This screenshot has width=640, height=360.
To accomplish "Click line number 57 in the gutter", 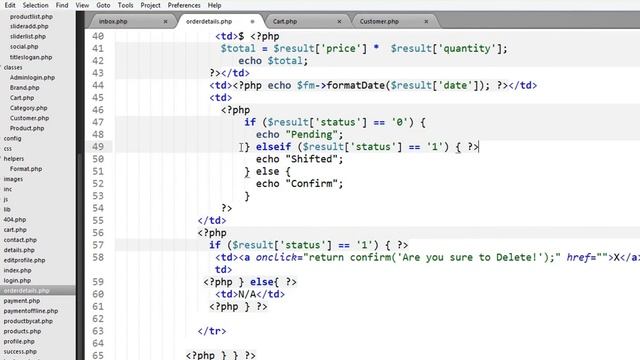I will click(98, 245).
